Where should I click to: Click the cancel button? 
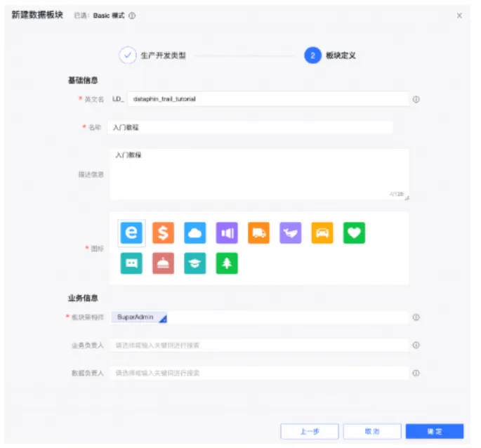coord(372,431)
